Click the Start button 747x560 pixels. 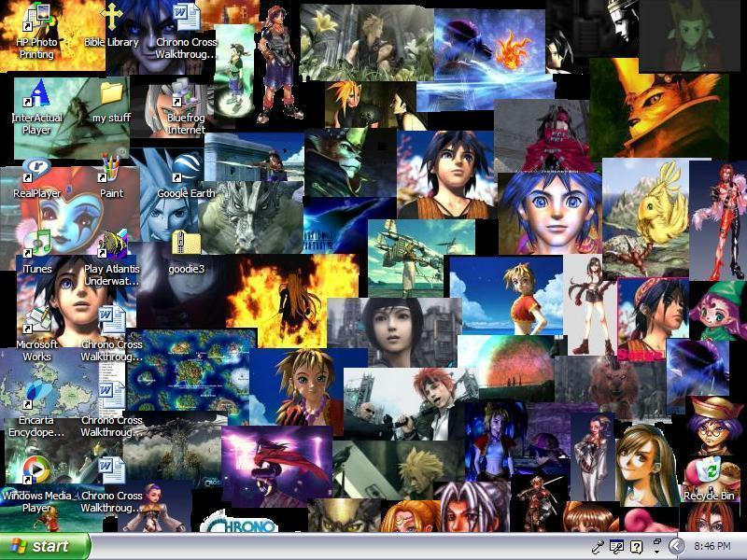pos(44,546)
